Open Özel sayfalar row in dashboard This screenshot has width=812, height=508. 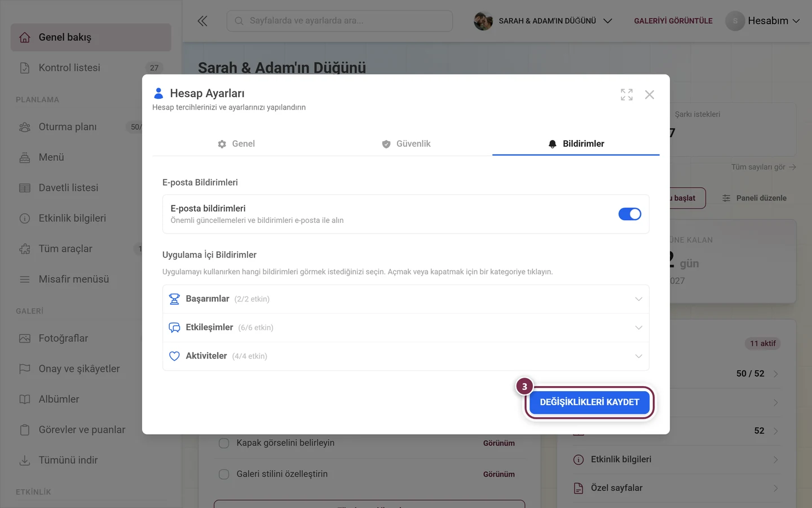point(676,488)
